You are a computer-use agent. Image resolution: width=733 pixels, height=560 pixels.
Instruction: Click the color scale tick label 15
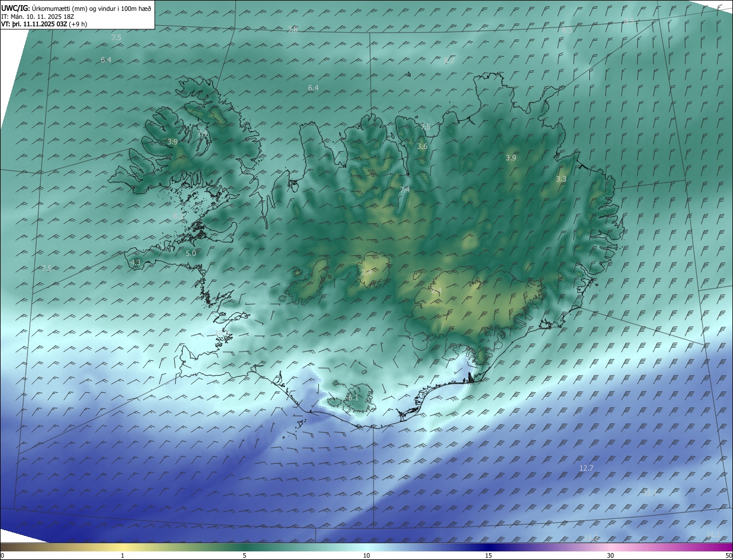[x=488, y=555]
